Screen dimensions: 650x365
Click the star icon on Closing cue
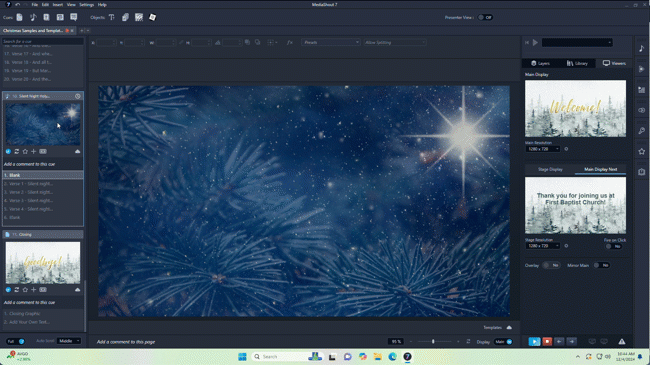pos(25,290)
